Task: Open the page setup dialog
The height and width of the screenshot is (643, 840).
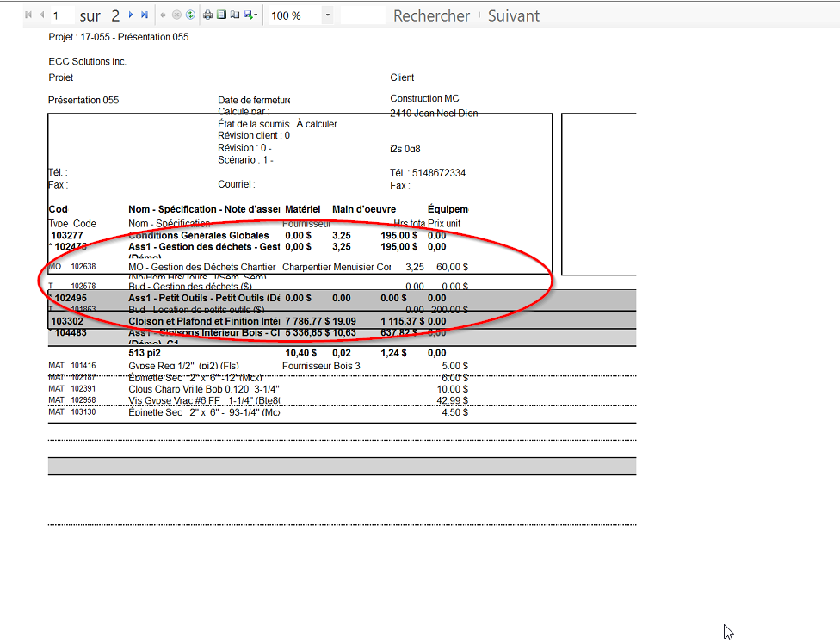Action: tap(234, 15)
